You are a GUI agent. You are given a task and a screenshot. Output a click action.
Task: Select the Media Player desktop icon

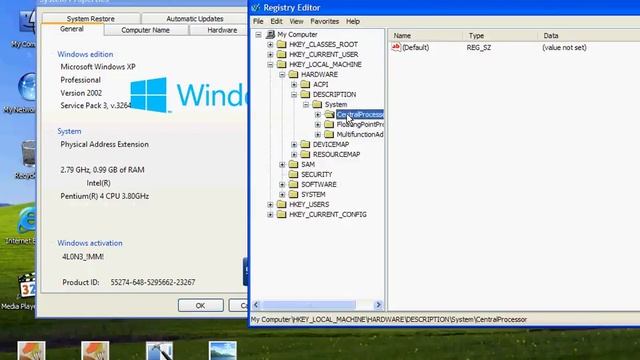26,286
